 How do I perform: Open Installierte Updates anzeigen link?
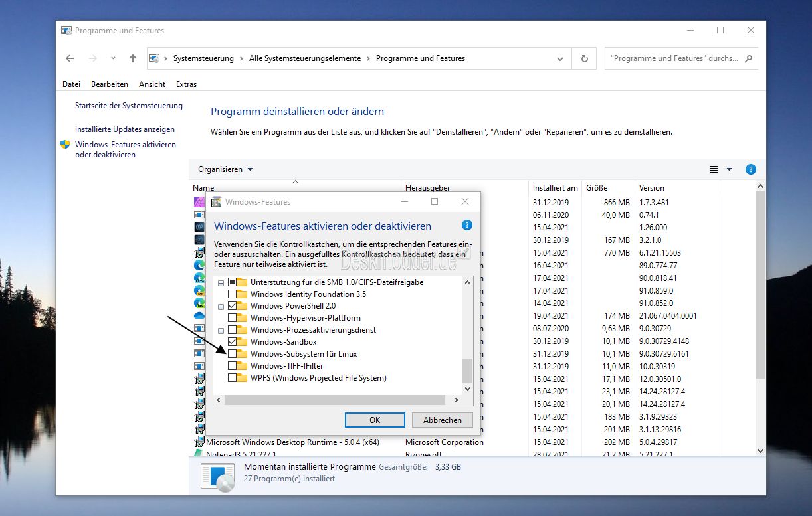click(125, 129)
